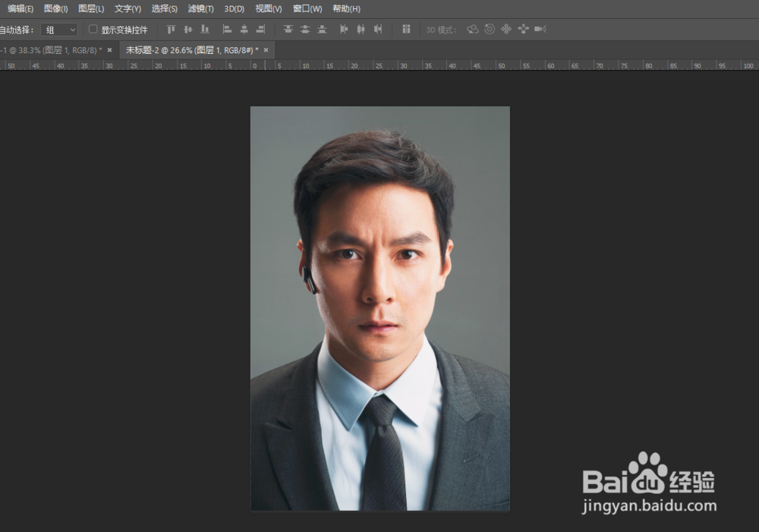Screen dimensions: 759x532
Task: Open the 视图(V) menu
Action: pos(269,8)
